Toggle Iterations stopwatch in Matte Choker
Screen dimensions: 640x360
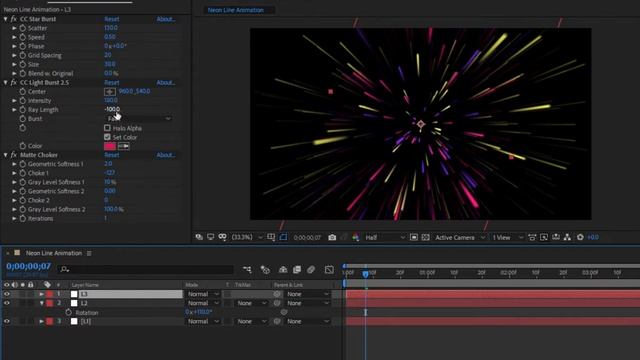coord(23,218)
